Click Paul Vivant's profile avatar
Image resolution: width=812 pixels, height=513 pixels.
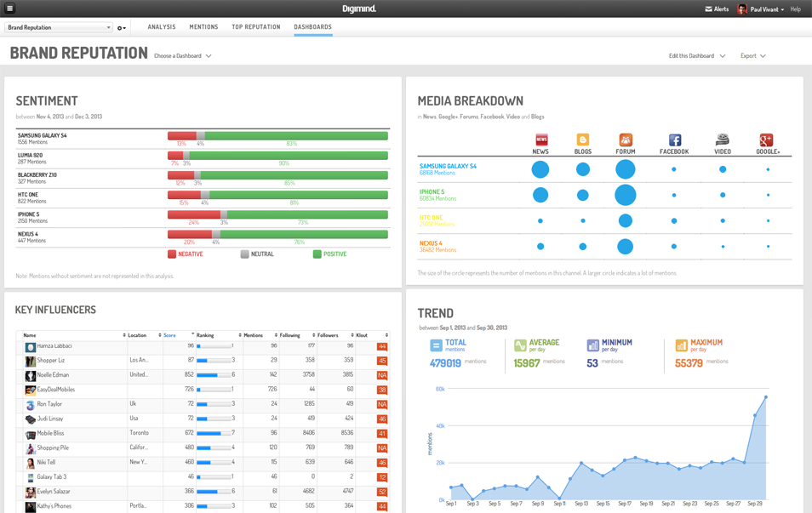tap(741, 9)
